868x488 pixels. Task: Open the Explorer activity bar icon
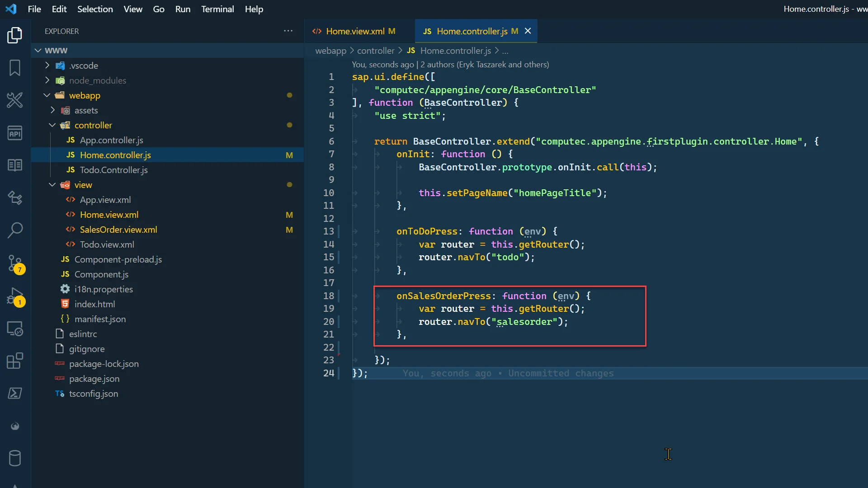[x=15, y=35]
